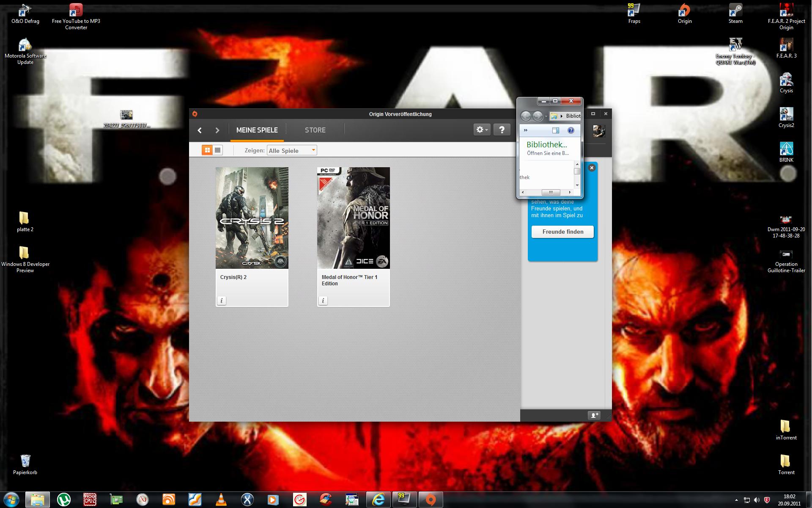
Task: Click the Freunde finden button
Action: (562, 232)
